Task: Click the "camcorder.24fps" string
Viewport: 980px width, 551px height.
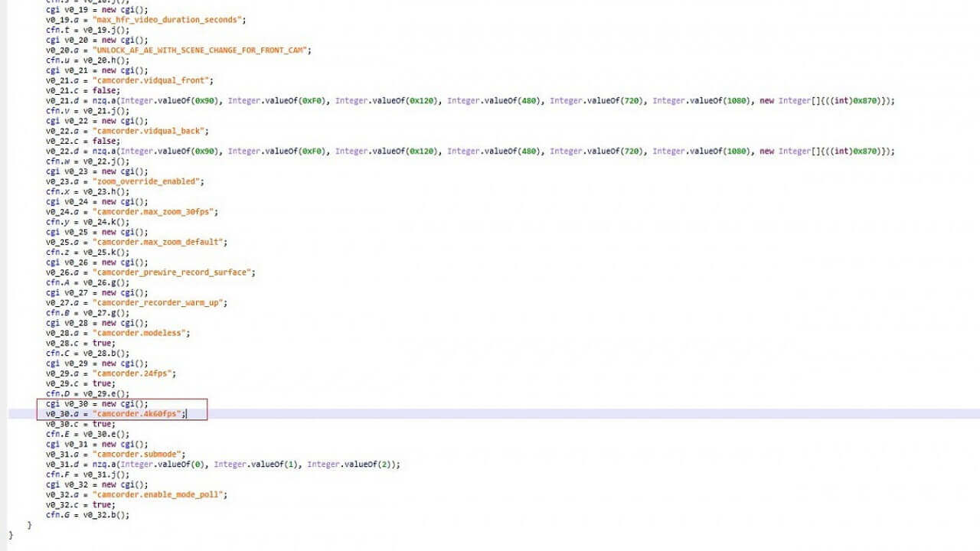Action: (133, 373)
